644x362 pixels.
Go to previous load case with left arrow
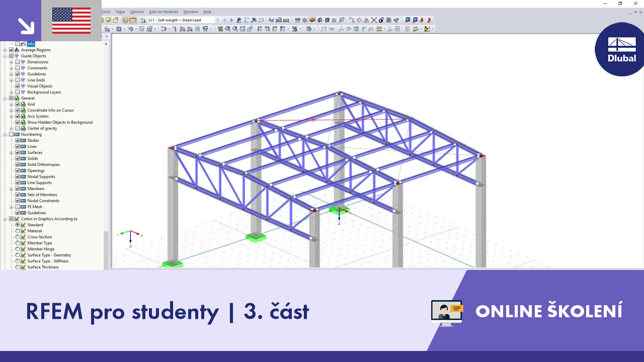tap(224, 20)
